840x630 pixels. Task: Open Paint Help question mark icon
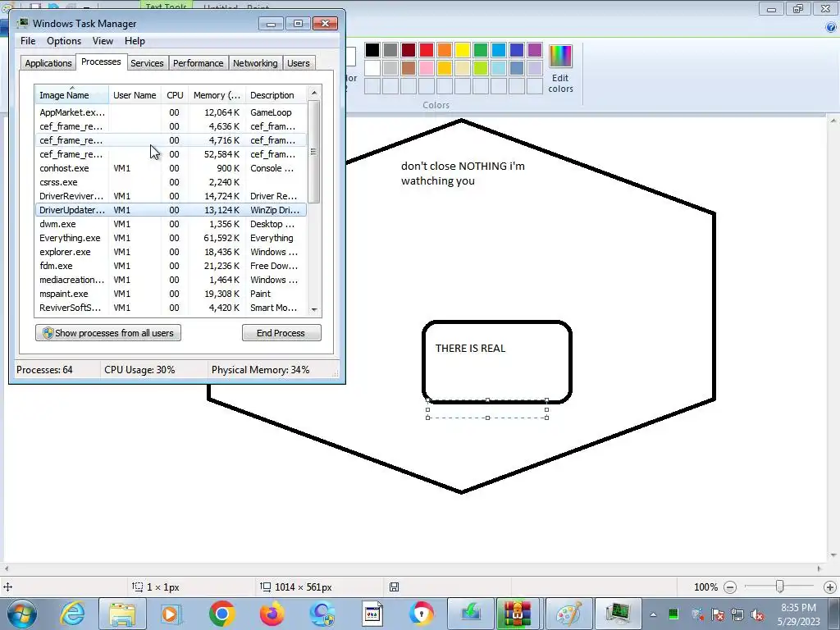[831, 27]
